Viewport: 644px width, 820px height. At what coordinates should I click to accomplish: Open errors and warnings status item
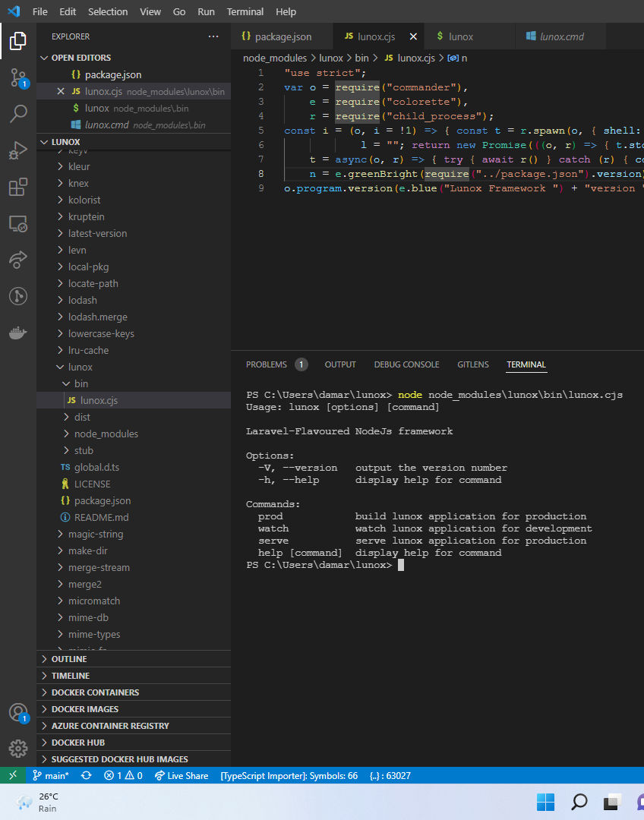(x=124, y=775)
